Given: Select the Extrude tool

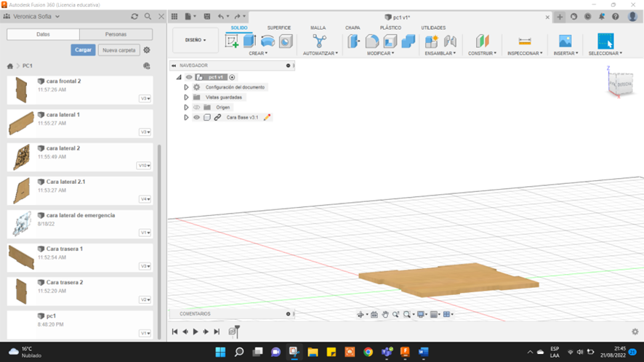Looking at the screenshot, I should (249, 41).
